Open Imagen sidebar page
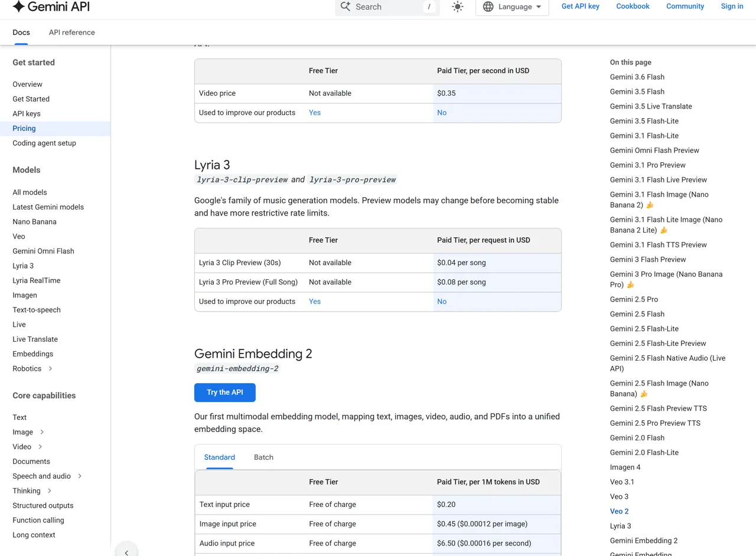This screenshot has height=556, width=756. [25, 296]
